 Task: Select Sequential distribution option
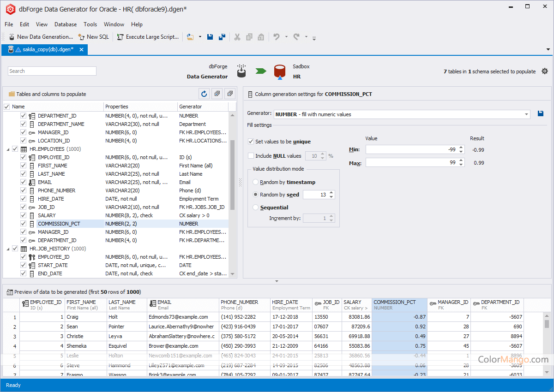(256, 208)
